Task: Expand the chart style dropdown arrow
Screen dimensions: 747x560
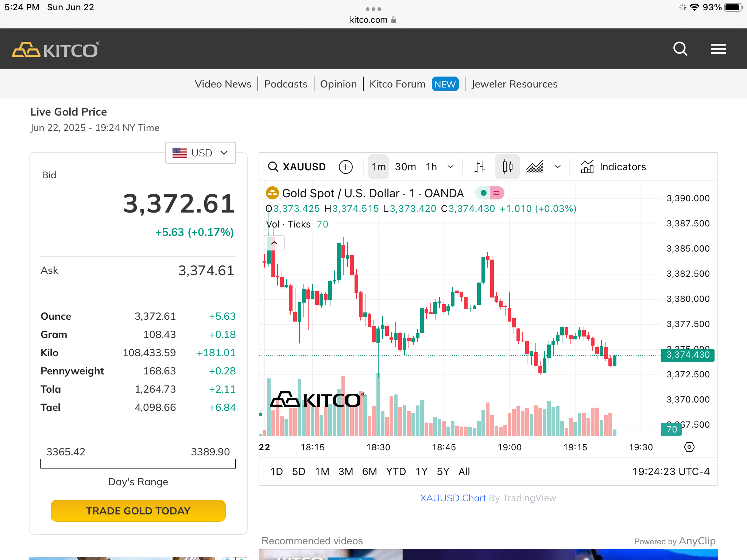Action: point(557,167)
